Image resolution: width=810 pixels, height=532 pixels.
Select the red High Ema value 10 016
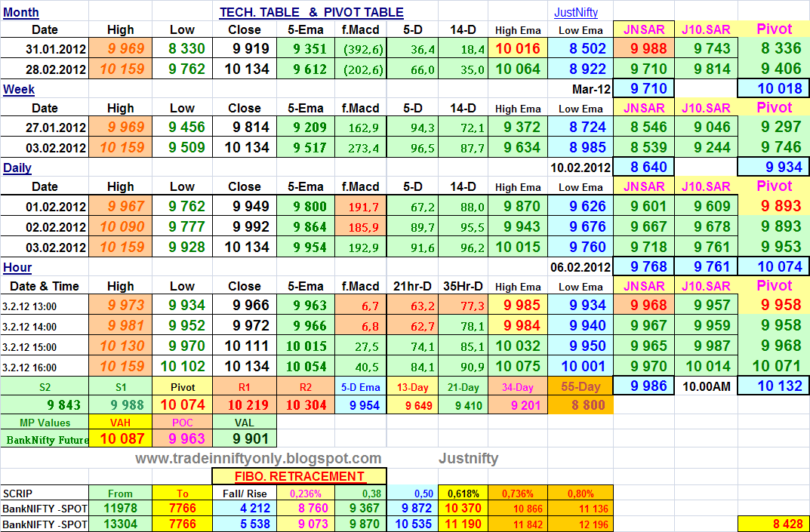[518, 49]
